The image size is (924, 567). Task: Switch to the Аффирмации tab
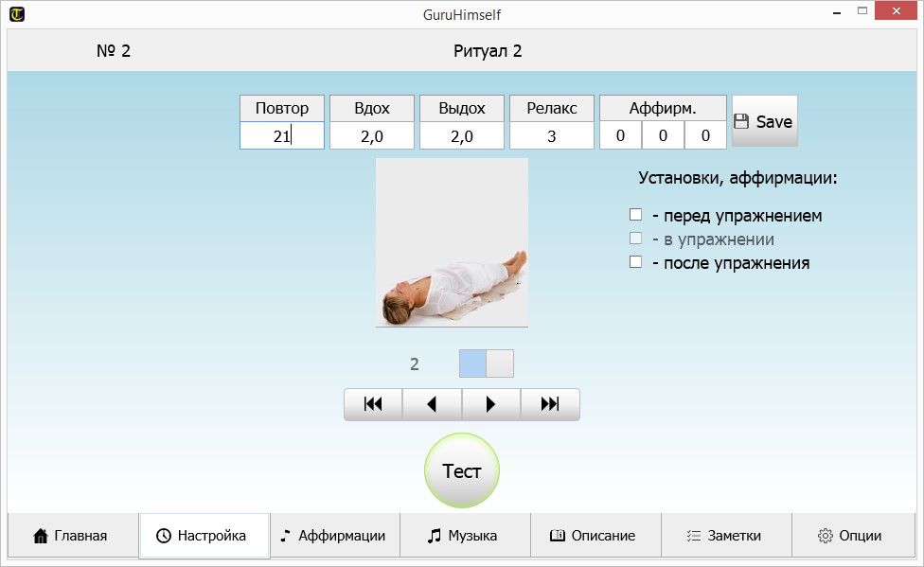(334, 536)
